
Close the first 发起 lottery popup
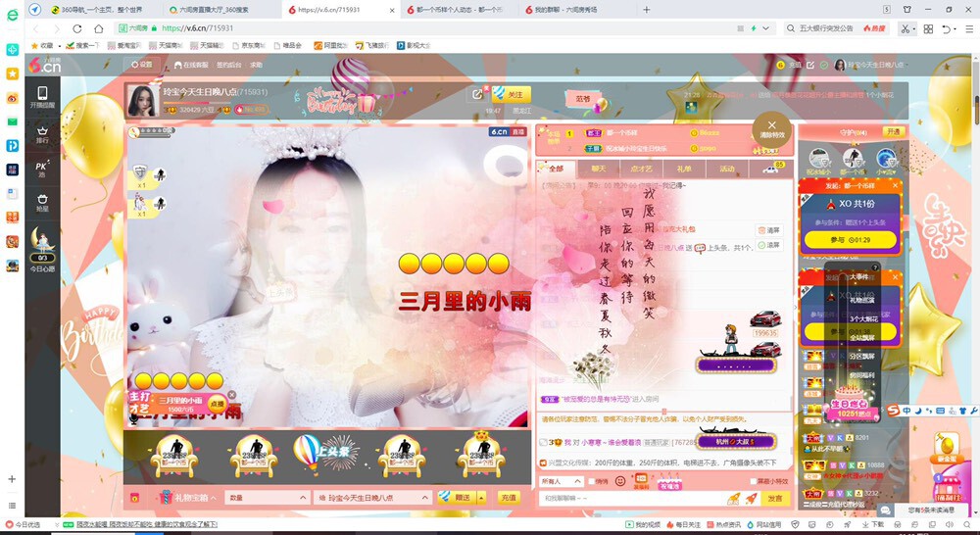coord(895,185)
